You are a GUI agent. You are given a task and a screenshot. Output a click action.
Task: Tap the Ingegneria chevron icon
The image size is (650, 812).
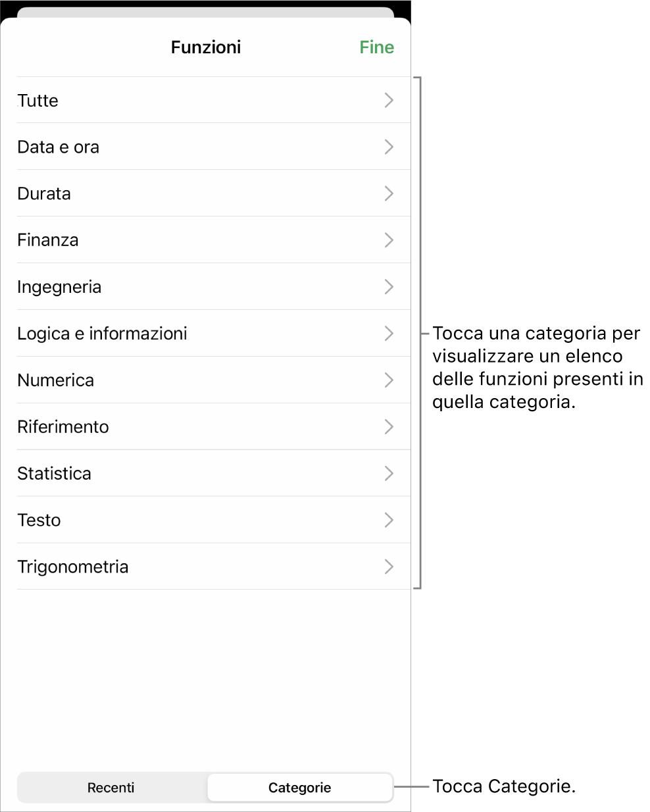[389, 287]
